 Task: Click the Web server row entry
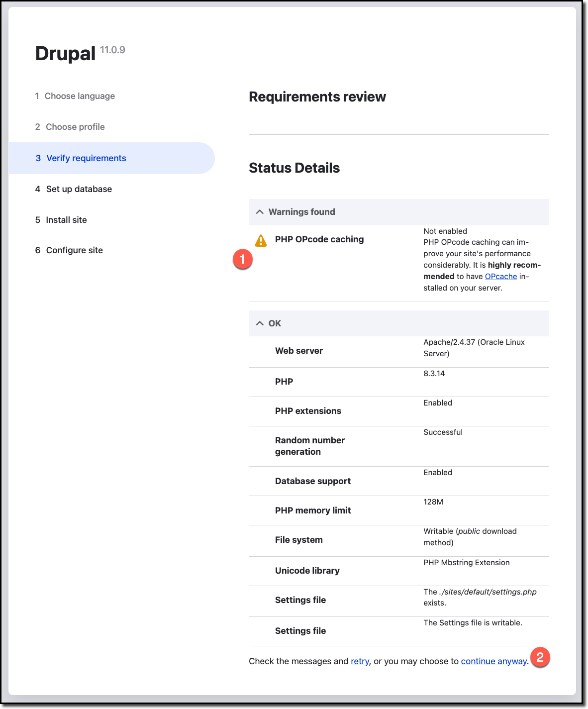pyautogui.click(x=298, y=350)
